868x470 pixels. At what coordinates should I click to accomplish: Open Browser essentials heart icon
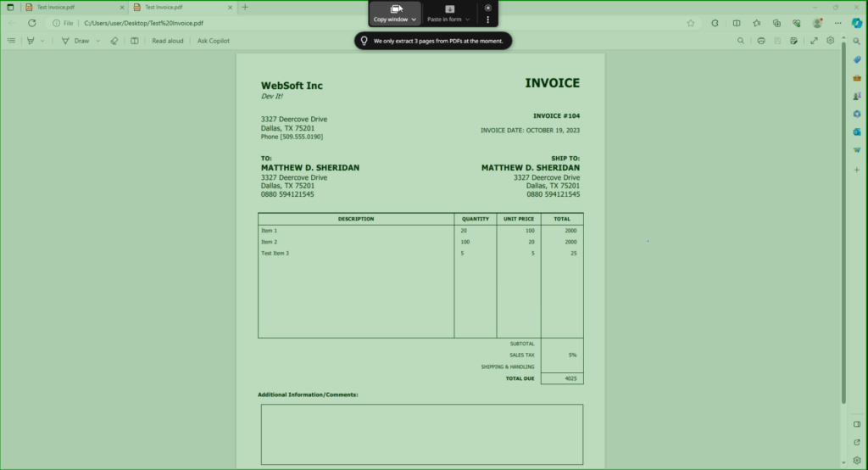pyautogui.click(x=797, y=23)
